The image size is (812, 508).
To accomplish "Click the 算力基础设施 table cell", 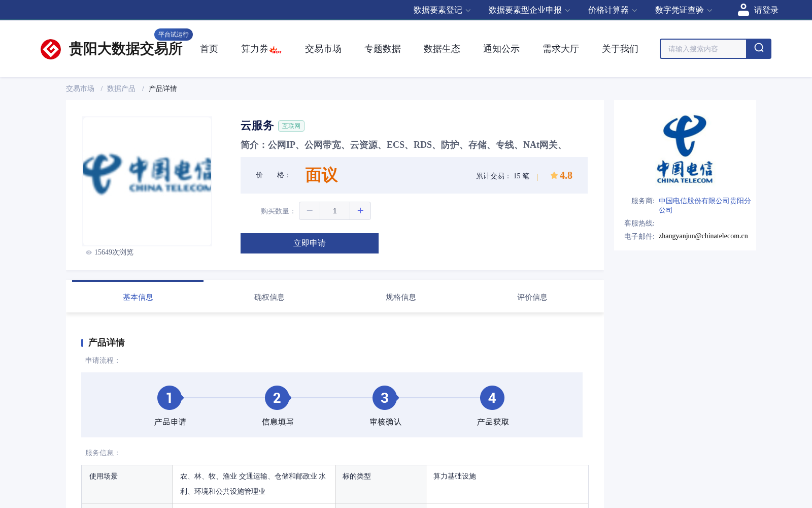I will click(507, 484).
